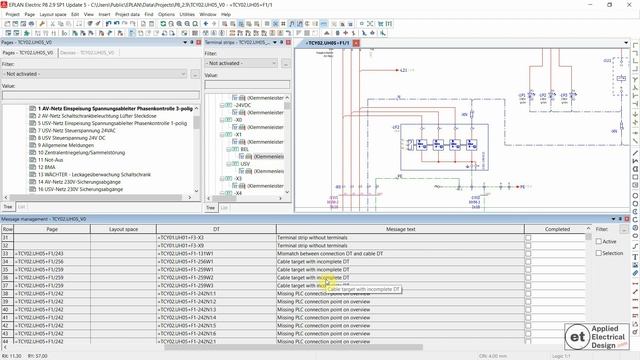Pin the Pages navigator panel
Viewport: 640px width, 360px height.
coord(192,42)
